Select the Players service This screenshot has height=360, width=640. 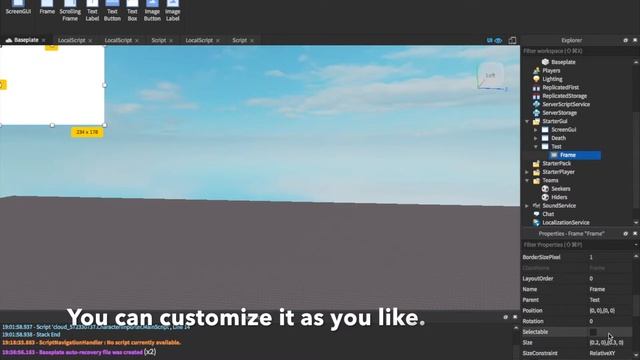click(x=551, y=71)
